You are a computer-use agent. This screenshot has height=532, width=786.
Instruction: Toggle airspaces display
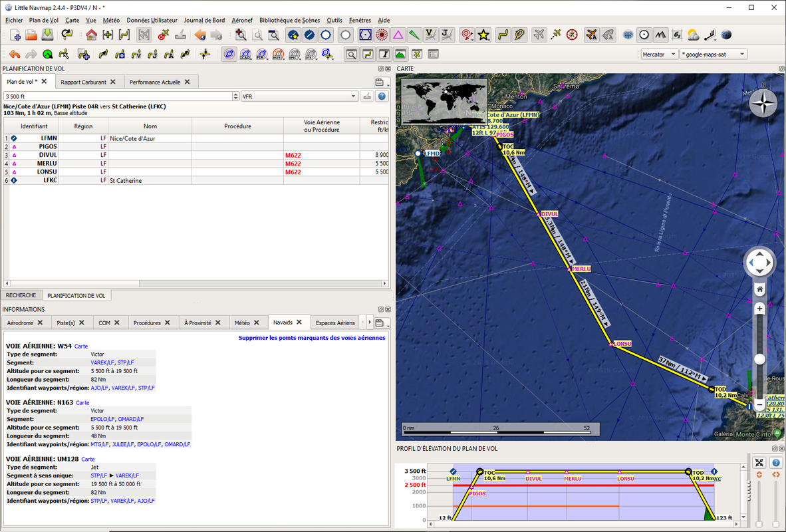(229, 54)
